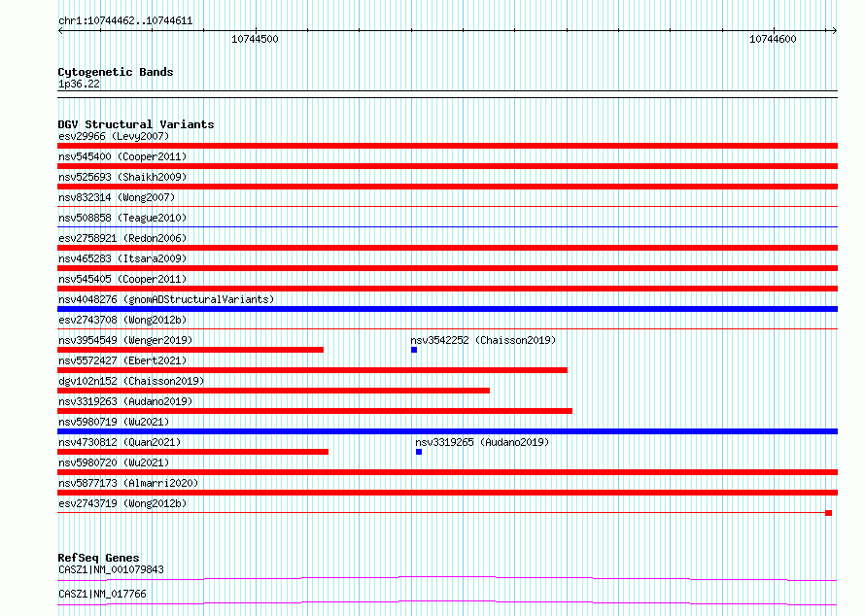The height and width of the screenshot is (616, 865).
Task: Select the red nsv3954549 Wenger2019 bar
Action: pos(190,350)
